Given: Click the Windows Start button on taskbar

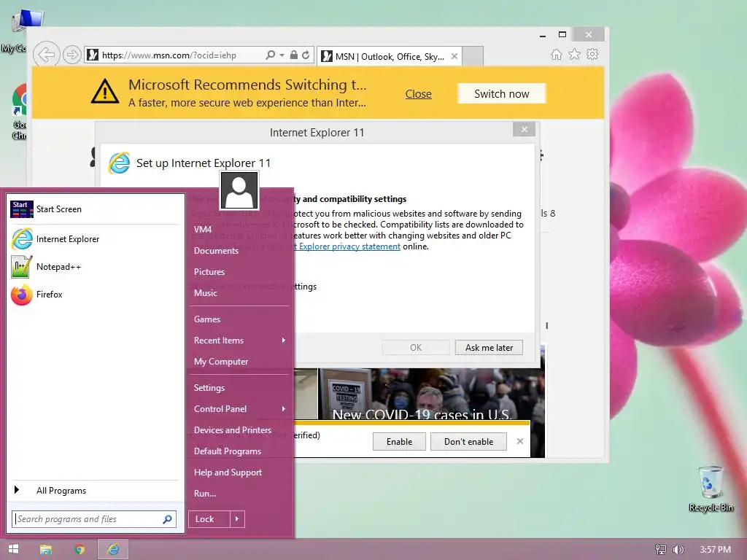Looking at the screenshot, I should (x=13, y=549).
